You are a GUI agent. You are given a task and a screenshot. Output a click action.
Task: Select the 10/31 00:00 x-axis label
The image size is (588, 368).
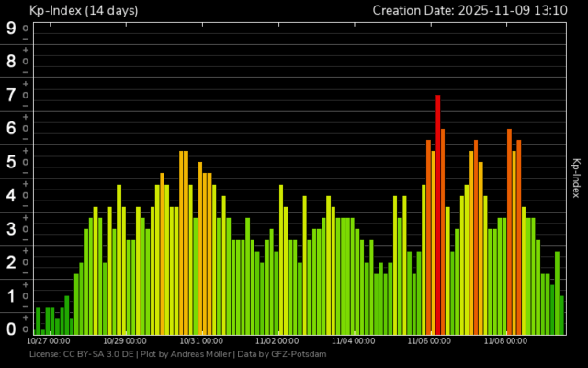click(201, 340)
